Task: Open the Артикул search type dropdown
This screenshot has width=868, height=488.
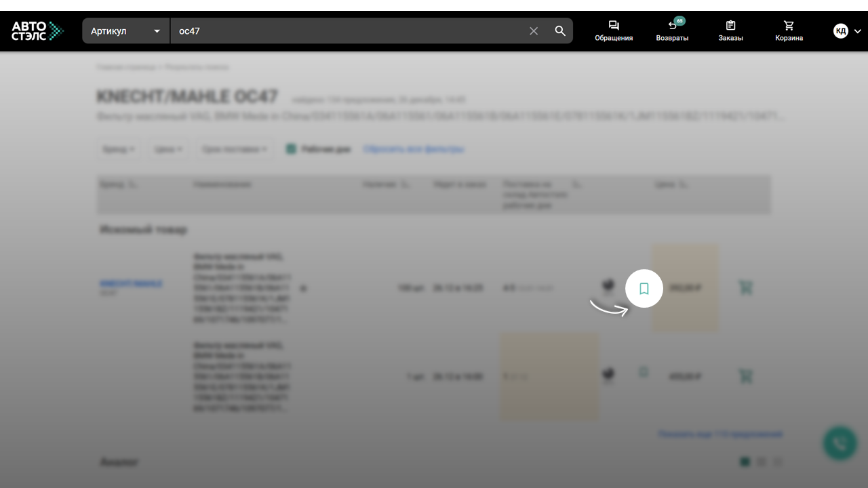Action: point(126,31)
